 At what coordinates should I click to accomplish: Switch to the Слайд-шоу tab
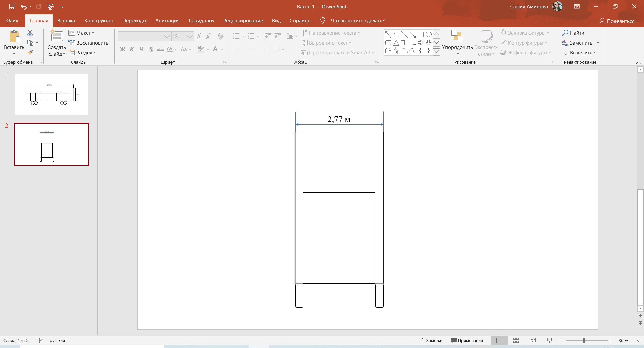[x=201, y=21]
